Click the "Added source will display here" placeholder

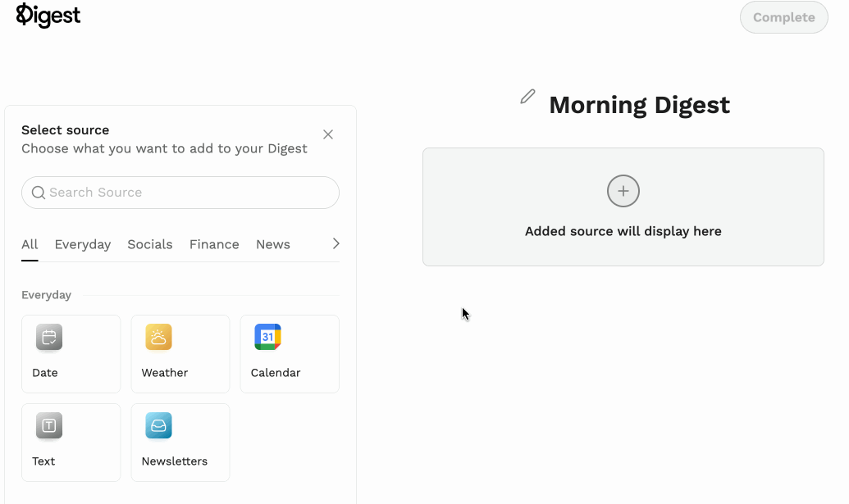[623, 231]
